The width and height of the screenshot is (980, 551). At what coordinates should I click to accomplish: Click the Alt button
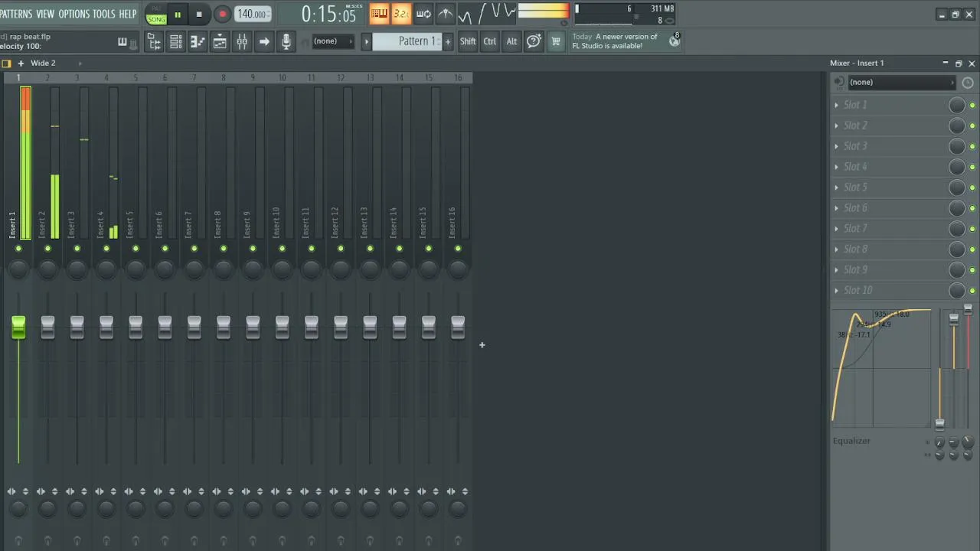[511, 41]
